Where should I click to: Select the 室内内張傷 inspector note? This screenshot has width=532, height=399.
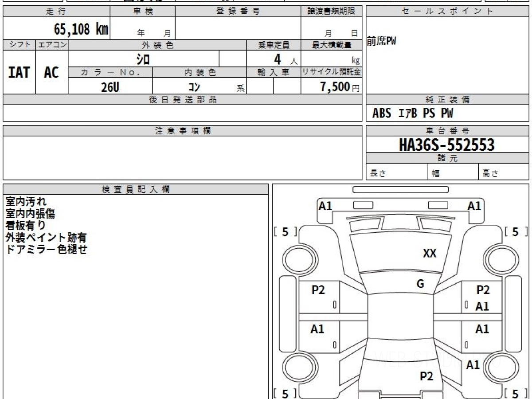pos(30,214)
